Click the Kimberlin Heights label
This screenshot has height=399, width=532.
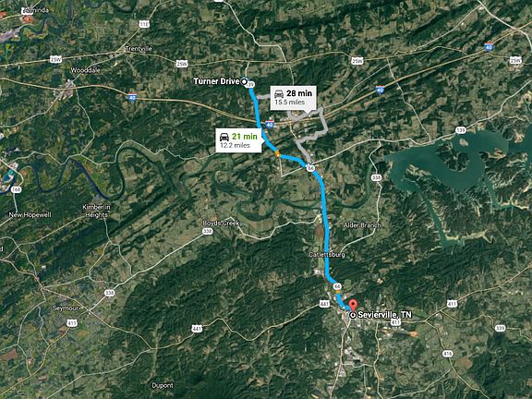[x=97, y=211]
